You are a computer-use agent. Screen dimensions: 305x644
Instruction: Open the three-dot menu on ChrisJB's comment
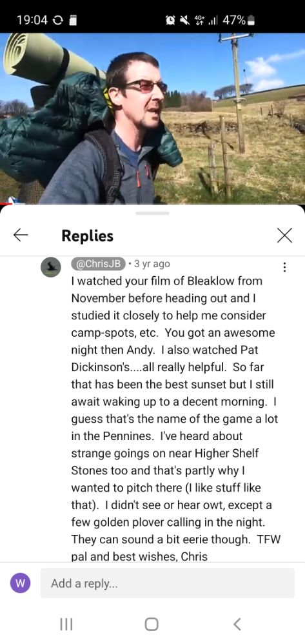click(284, 267)
